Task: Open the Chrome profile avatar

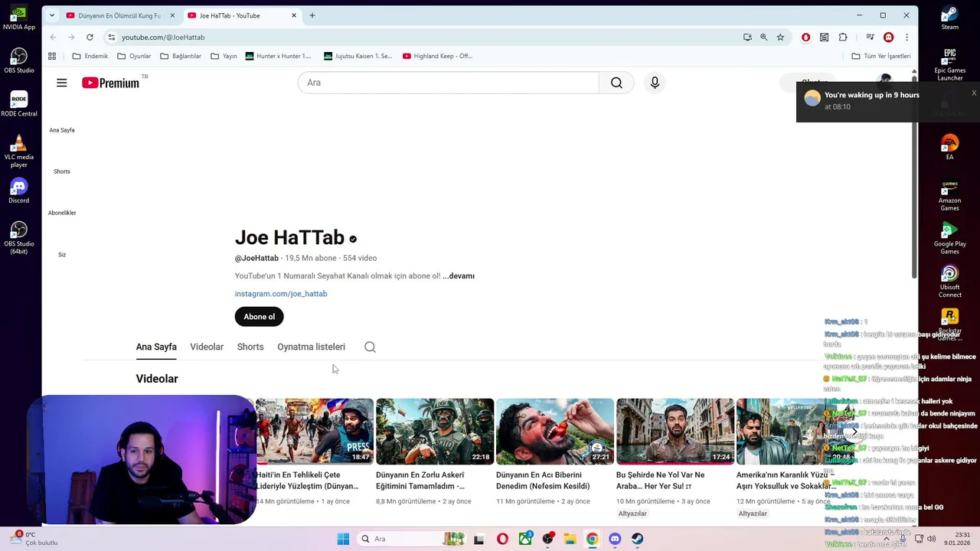Action: (888, 37)
